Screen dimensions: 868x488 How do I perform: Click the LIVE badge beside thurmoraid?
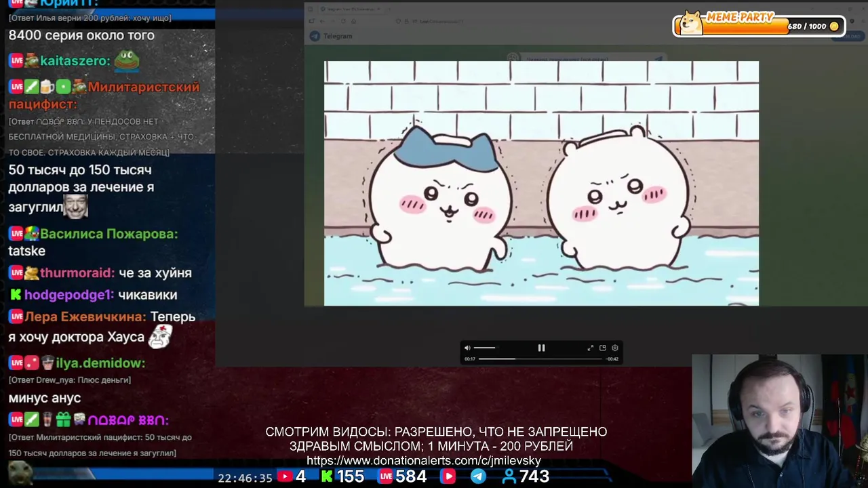click(16, 273)
